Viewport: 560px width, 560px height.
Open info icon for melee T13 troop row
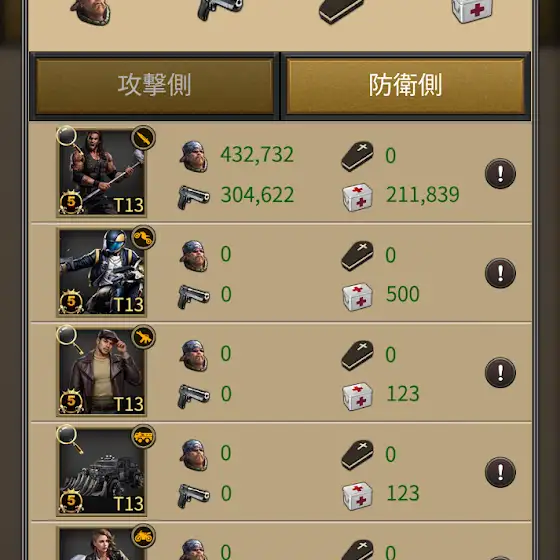500,174
